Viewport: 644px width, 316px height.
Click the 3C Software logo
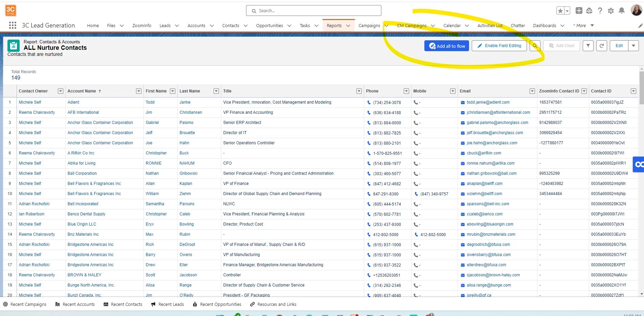10,10
